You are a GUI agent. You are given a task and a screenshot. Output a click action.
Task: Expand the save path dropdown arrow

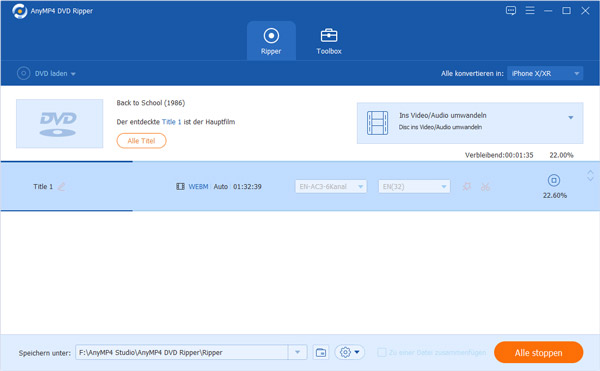[x=297, y=352]
